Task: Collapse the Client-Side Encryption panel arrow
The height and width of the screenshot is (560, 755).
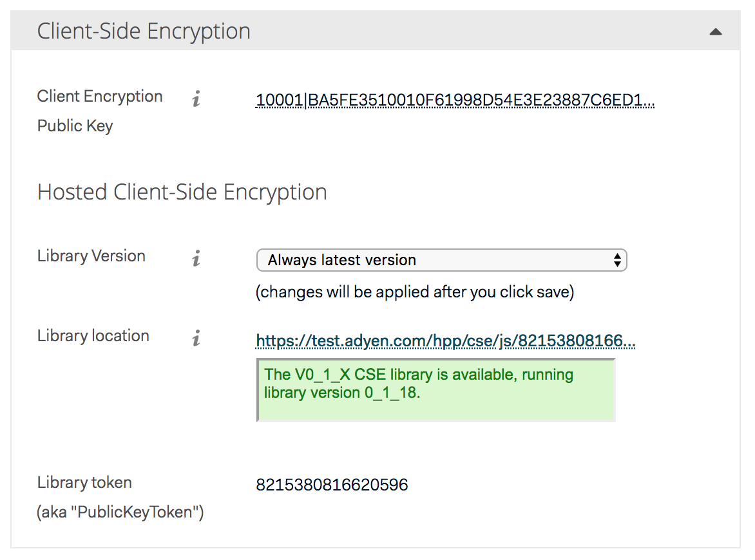Action: [x=715, y=32]
